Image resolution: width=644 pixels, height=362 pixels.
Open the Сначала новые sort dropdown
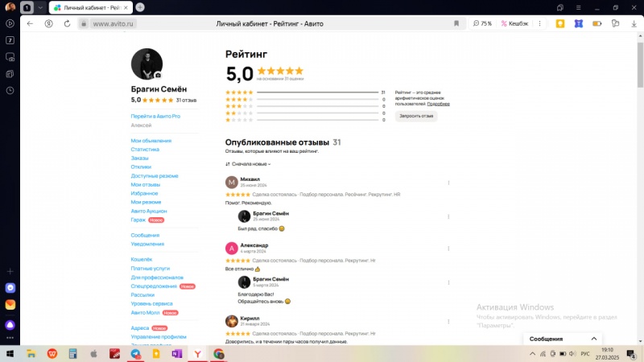click(248, 164)
